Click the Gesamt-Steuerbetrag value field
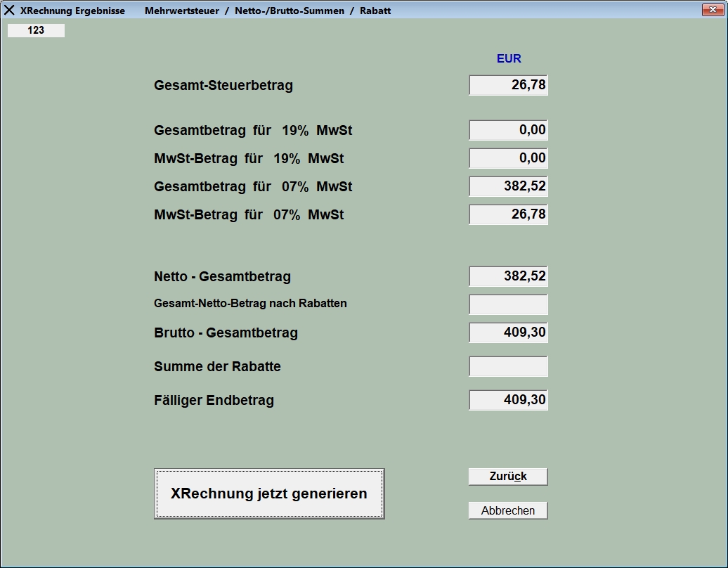 tap(508, 85)
